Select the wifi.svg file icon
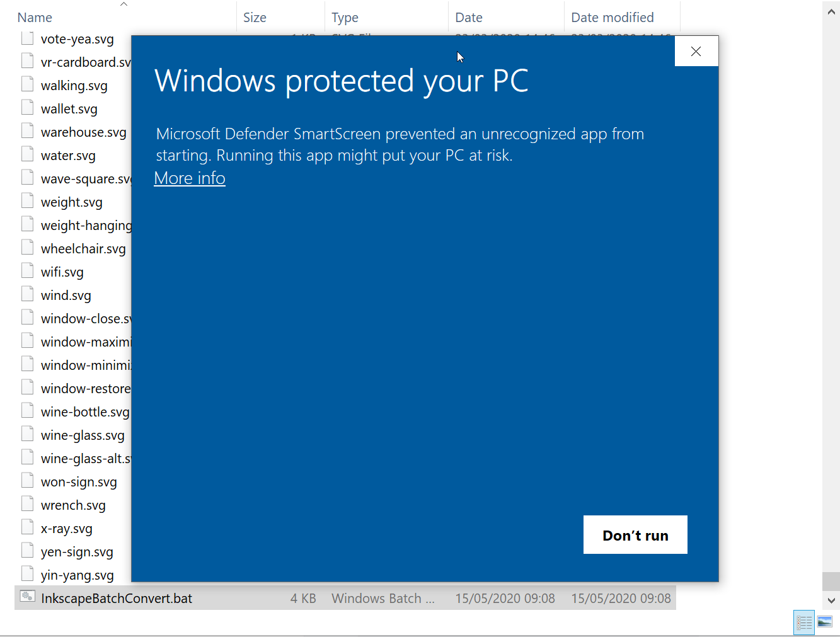 28,271
